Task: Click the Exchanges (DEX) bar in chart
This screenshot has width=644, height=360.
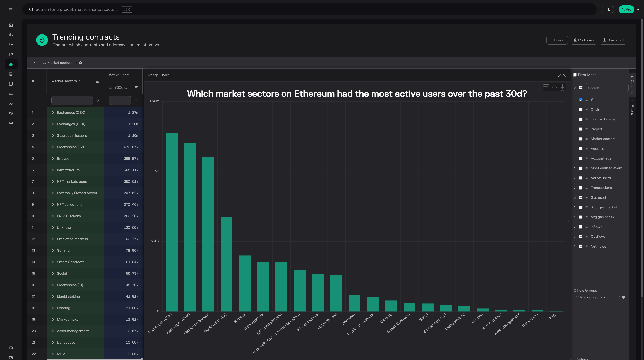Action: [x=190, y=227]
